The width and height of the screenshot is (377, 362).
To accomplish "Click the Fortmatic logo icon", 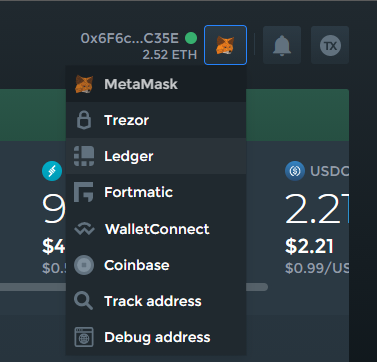I will tap(83, 192).
